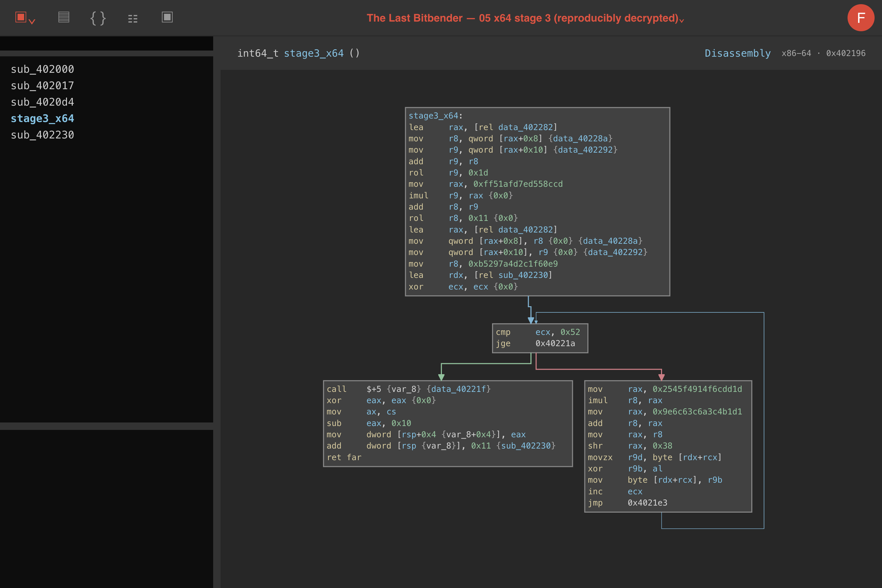The width and height of the screenshot is (882, 588).
Task: Select stage3_x64 in the function list
Action: pyautogui.click(x=43, y=119)
